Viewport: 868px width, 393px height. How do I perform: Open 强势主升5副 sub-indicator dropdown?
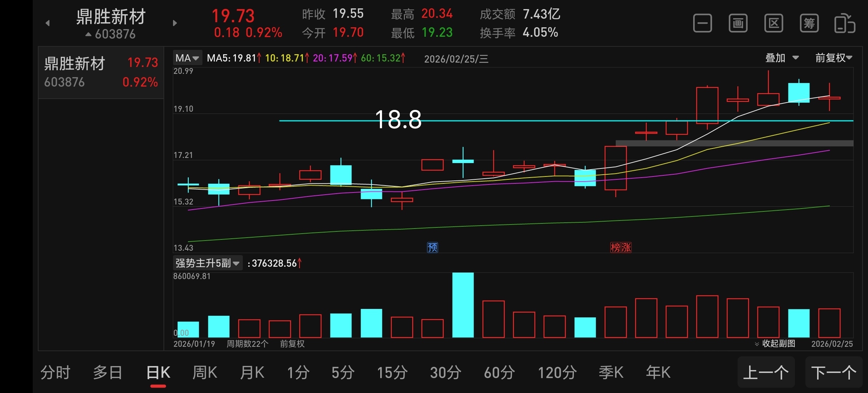coord(207,263)
